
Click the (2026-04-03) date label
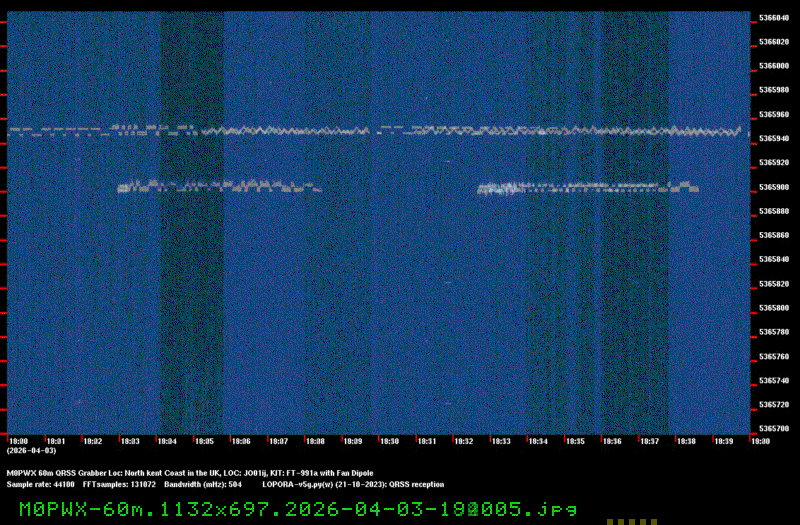[x=26, y=450]
